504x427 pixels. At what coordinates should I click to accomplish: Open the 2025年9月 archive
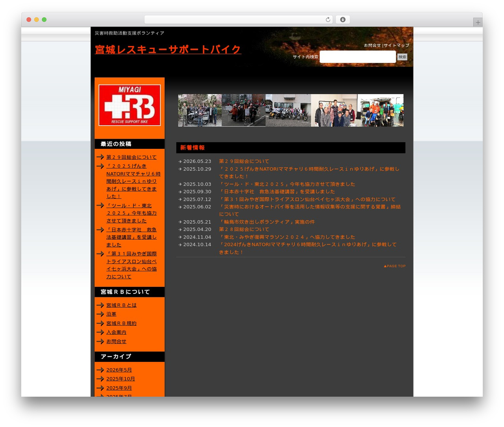coord(119,388)
